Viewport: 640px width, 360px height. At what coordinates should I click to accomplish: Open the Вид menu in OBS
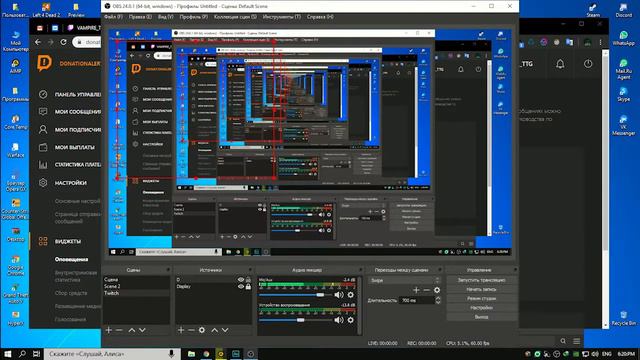[x=165, y=17]
